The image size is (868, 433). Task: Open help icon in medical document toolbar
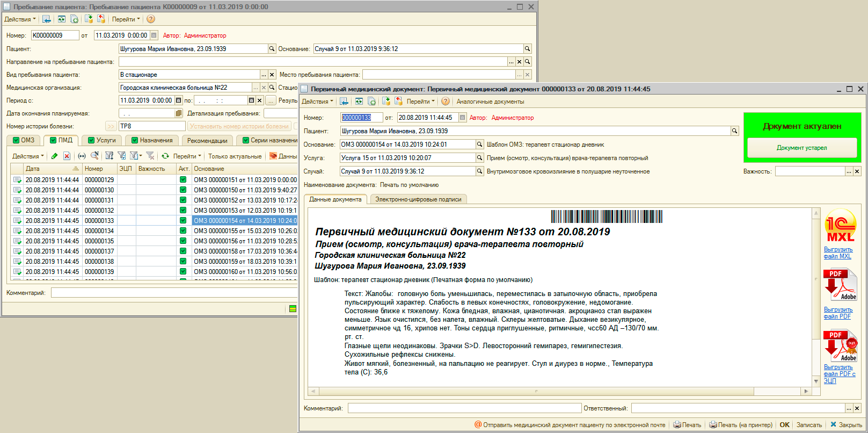(x=445, y=102)
